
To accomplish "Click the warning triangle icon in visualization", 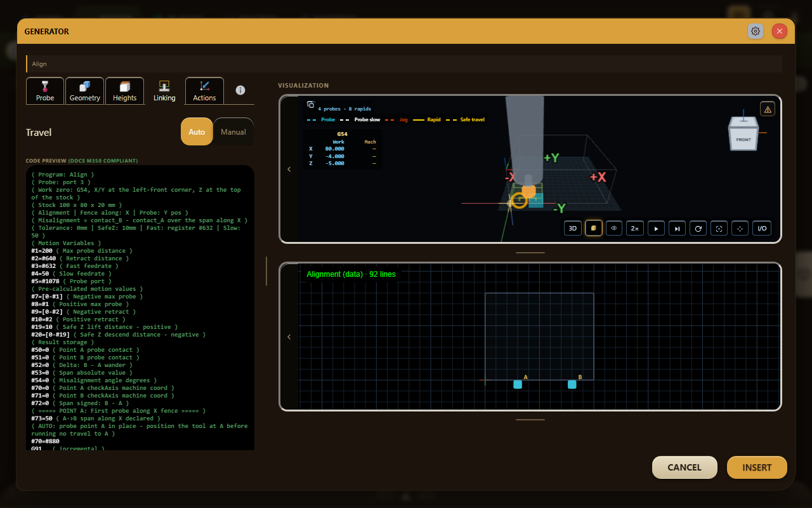I will point(768,109).
